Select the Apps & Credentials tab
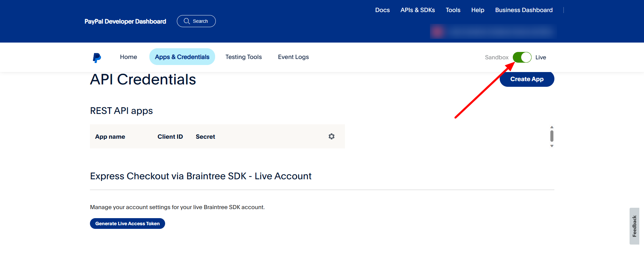 click(182, 57)
